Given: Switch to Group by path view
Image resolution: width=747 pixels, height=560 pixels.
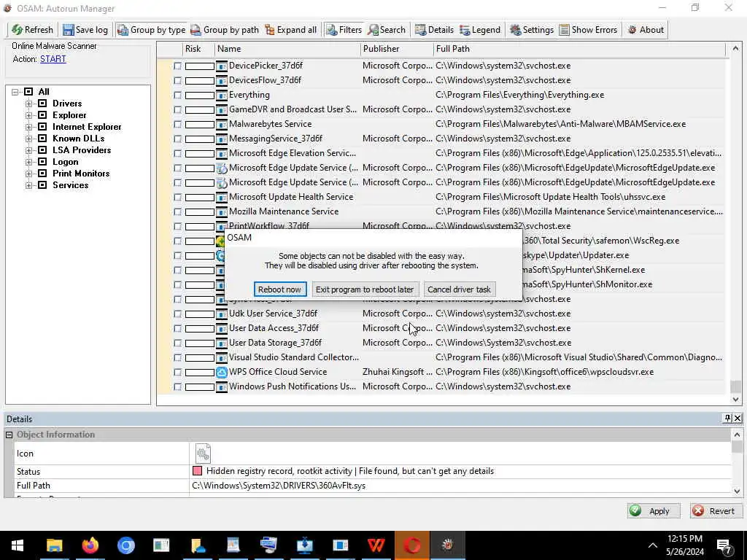Looking at the screenshot, I should [x=225, y=29].
